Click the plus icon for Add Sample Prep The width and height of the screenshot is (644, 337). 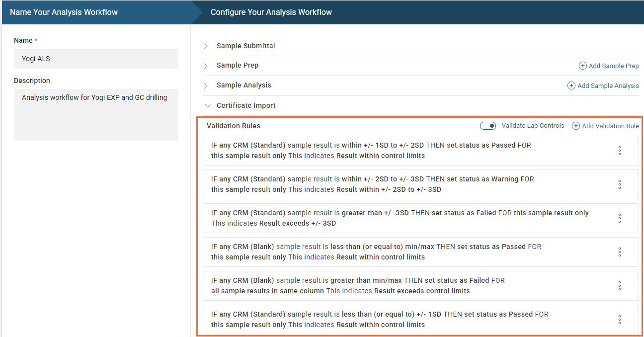point(582,66)
